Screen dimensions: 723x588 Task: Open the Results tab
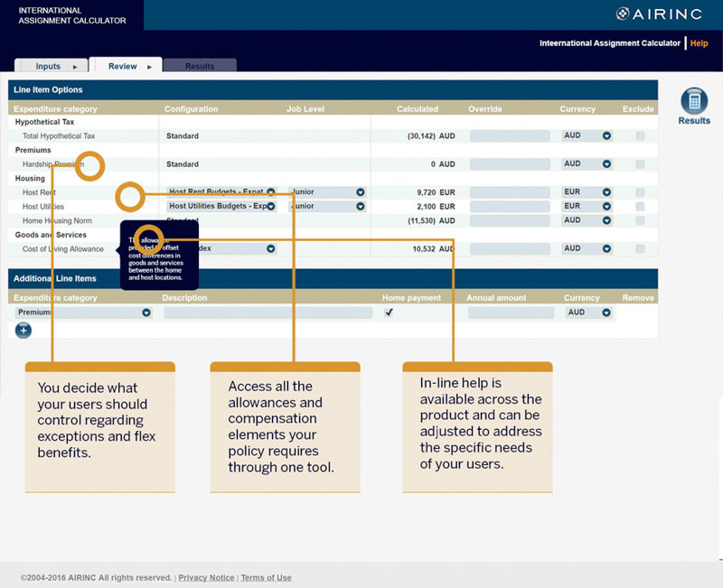tap(200, 66)
